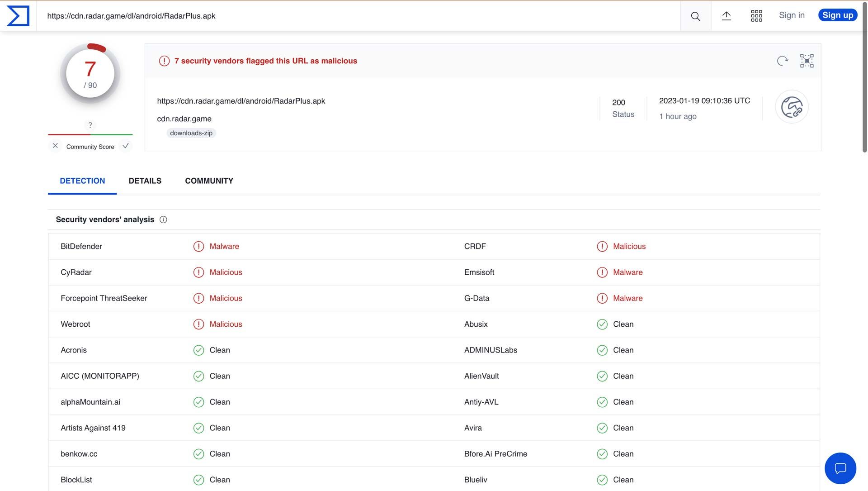Click the QR code scan icon

coord(807,61)
